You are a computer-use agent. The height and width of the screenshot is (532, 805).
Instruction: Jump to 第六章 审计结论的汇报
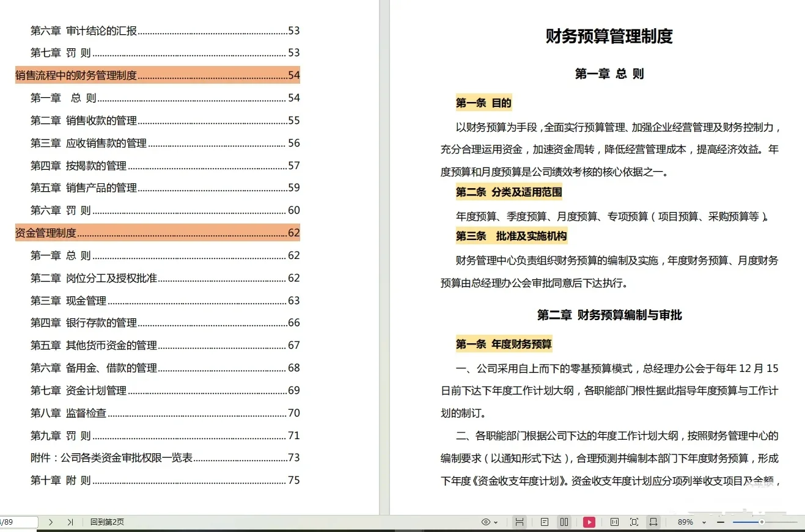click(165, 31)
